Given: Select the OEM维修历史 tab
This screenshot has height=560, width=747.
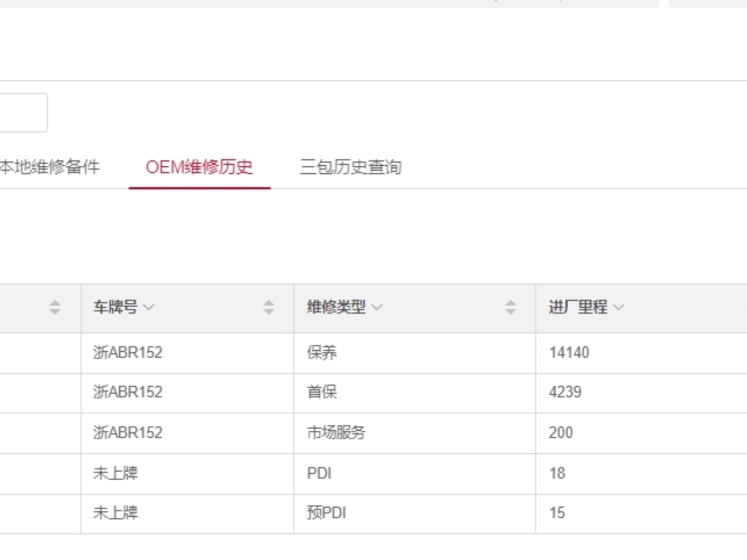Looking at the screenshot, I should pos(199,167).
